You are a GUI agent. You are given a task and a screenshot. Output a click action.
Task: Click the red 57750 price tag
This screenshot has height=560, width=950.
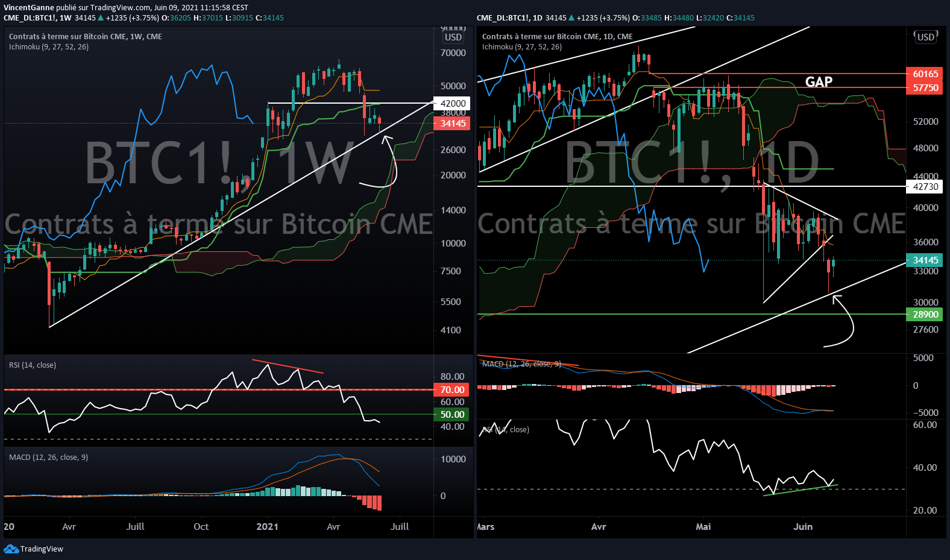[925, 88]
